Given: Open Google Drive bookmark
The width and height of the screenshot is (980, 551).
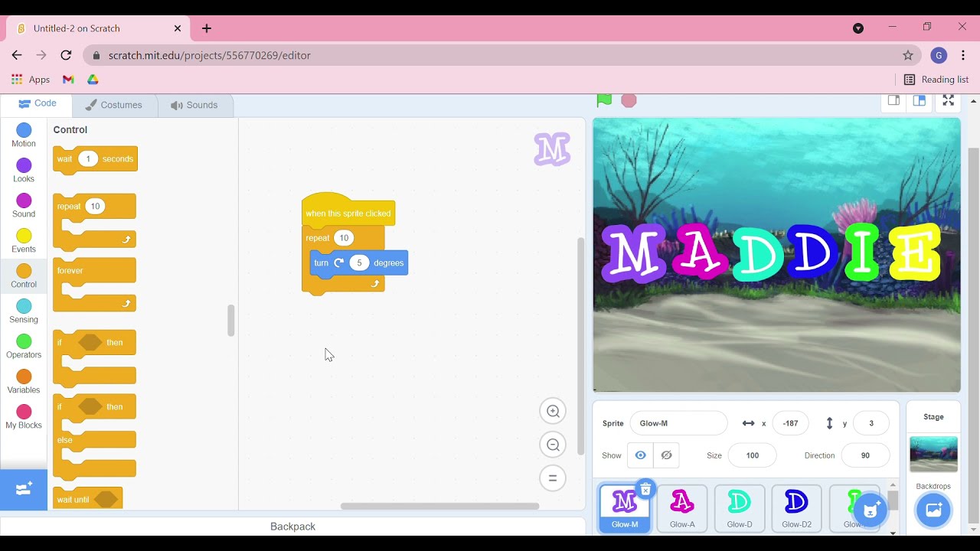Looking at the screenshot, I should [93, 80].
